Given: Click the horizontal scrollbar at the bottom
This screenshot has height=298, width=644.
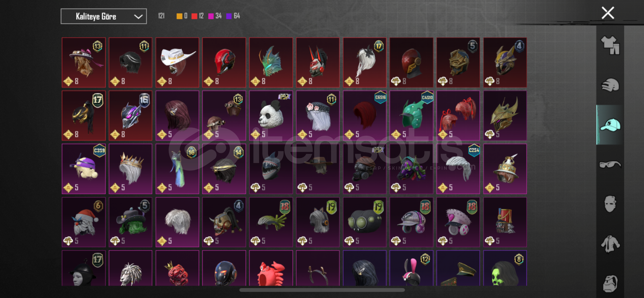Looking at the screenshot, I should 322,290.
